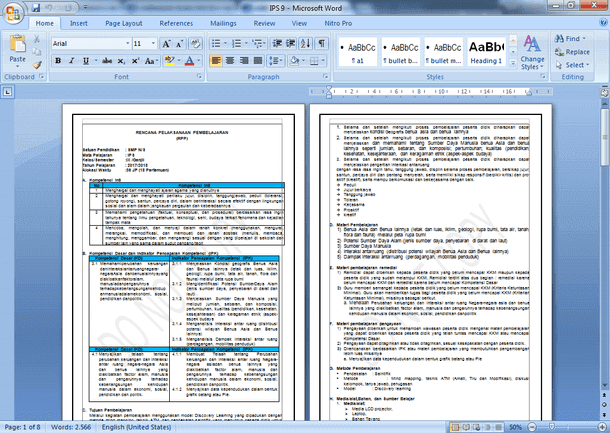Click the numbering list icon

point(237,44)
